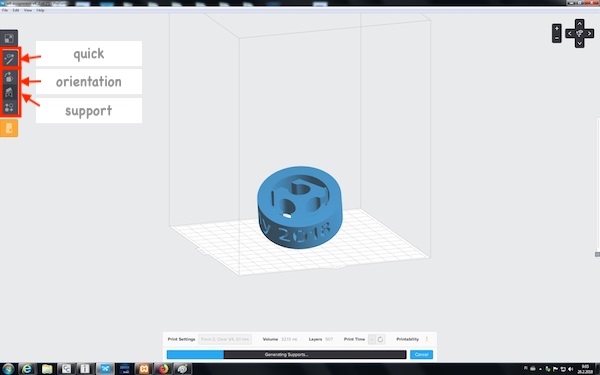Open Firefox from the taskbar
The image size is (600, 375).
[x=163, y=369]
